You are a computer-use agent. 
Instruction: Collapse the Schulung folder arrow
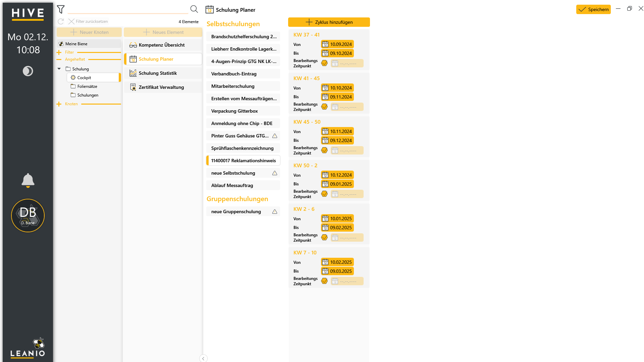click(59, 69)
